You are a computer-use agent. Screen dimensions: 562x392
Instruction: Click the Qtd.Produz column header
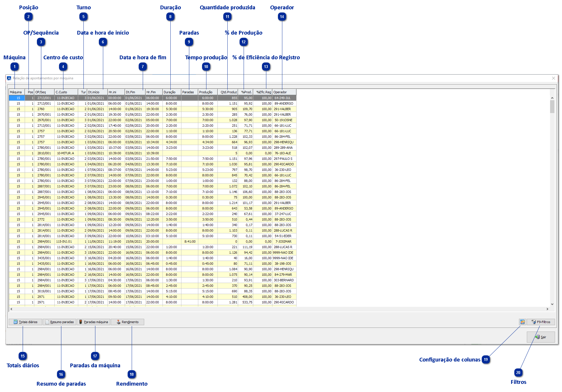228,92
